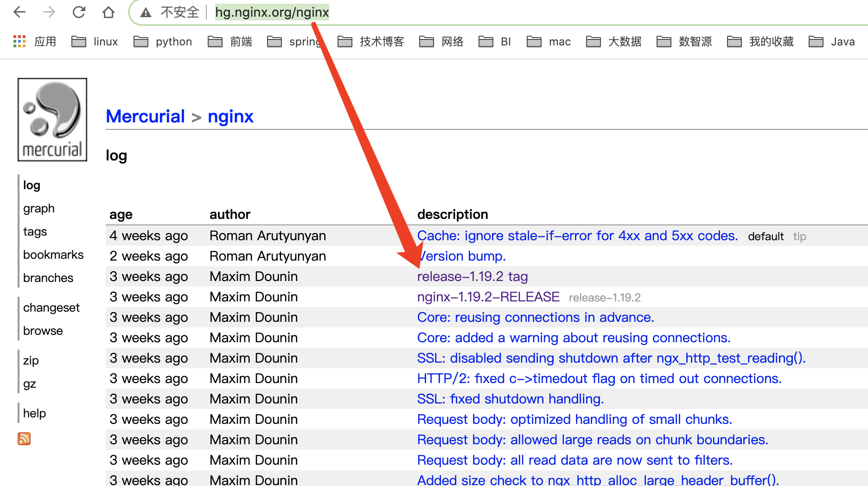Image resolution: width=868 pixels, height=486 pixels.
Task: Click the 'author' column header
Action: [x=230, y=214]
